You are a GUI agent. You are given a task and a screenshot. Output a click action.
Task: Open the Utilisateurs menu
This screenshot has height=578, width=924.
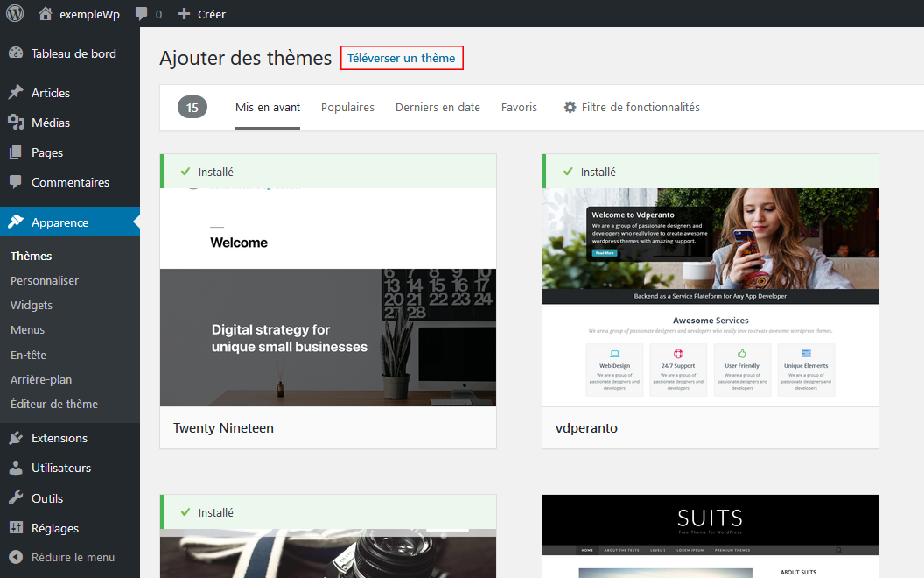pos(61,468)
